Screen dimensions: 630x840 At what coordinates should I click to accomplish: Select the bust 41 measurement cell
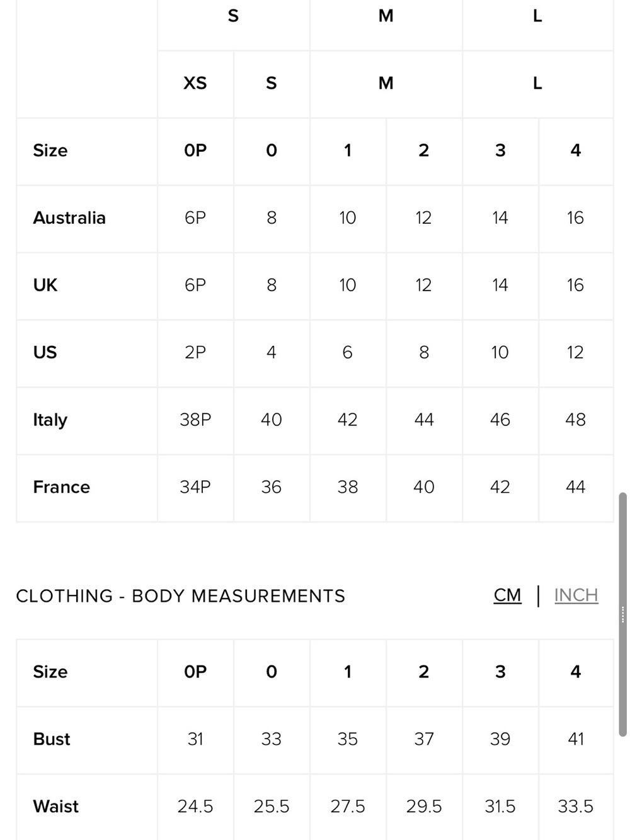click(x=576, y=739)
